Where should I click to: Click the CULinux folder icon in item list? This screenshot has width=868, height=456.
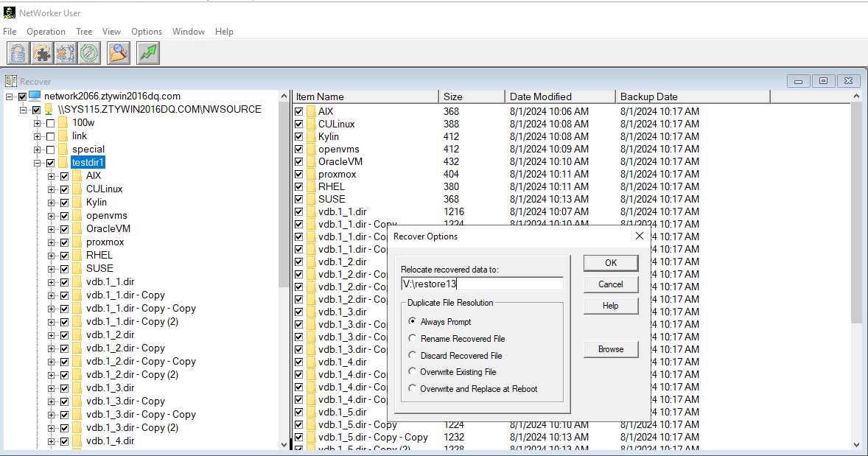click(310, 124)
